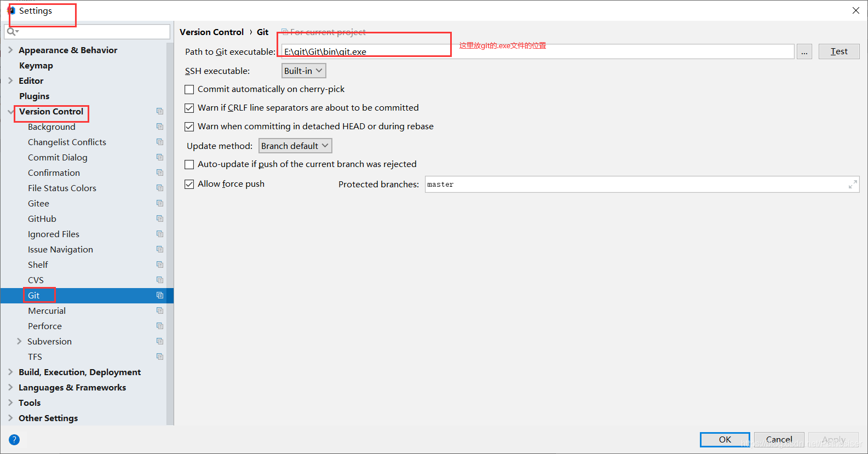Click the Test button for Git executable
Viewport: 868px width, 454px height.
pyautogui.click(x=839, y=51)
